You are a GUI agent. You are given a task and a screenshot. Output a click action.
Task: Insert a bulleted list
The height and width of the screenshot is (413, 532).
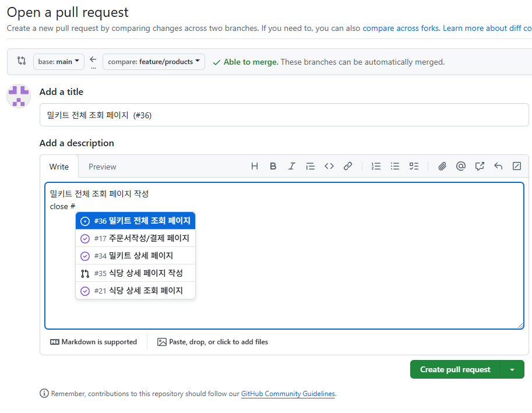pos(395,166)
